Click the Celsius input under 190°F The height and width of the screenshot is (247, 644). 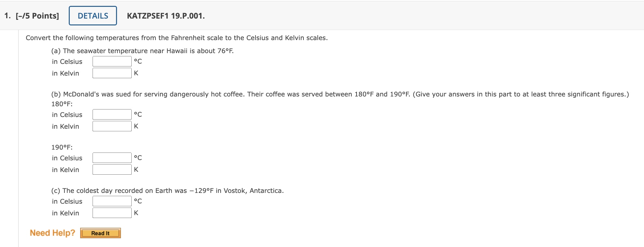(x=111, y=157)
